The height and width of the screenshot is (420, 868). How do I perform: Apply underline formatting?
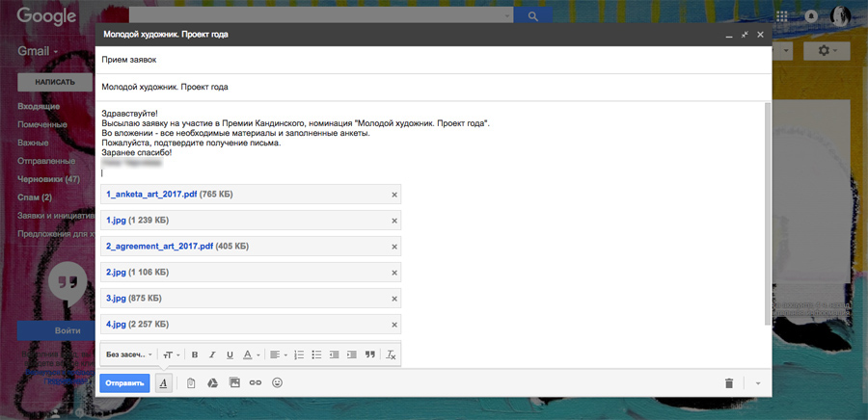[x=229, y=354]
